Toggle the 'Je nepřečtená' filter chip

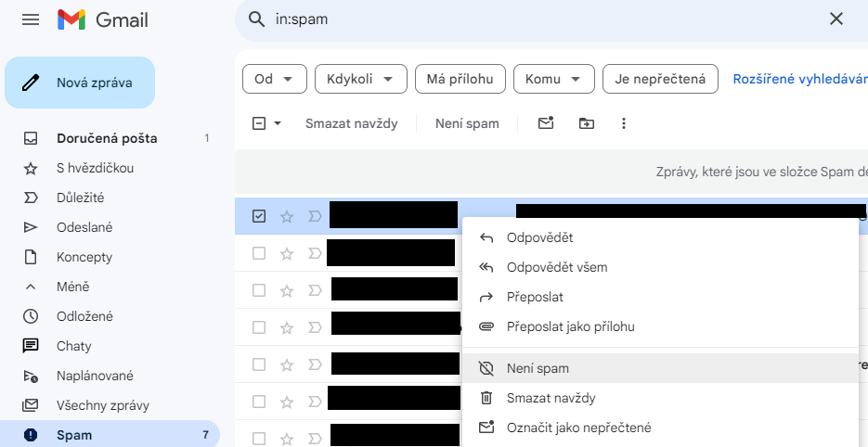[x=660, y=79]
